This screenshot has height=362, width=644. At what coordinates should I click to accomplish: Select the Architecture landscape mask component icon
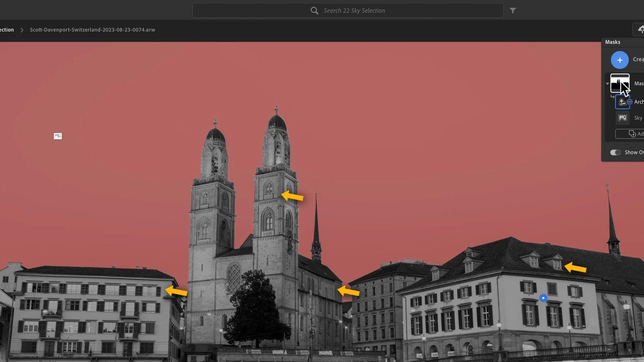(x=622, y=102)
